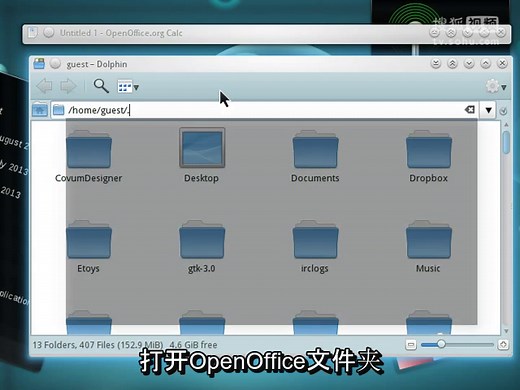
Task: Click scrollbar down arrow in Dolphin
Action: (506, 331)
